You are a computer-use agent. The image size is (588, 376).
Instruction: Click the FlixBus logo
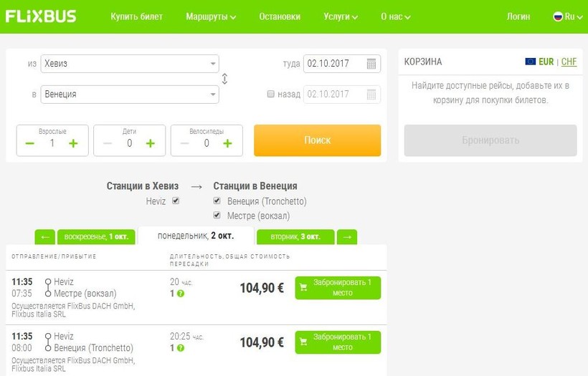(40, 16)
